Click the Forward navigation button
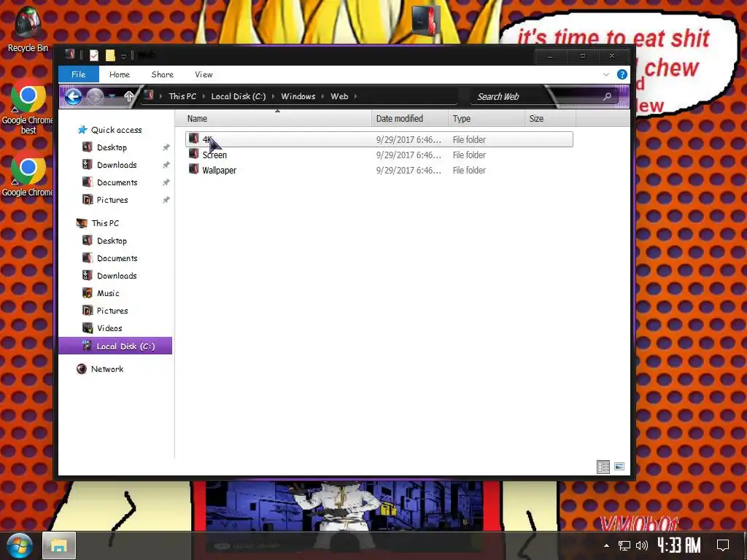 [x=95, y=97]
